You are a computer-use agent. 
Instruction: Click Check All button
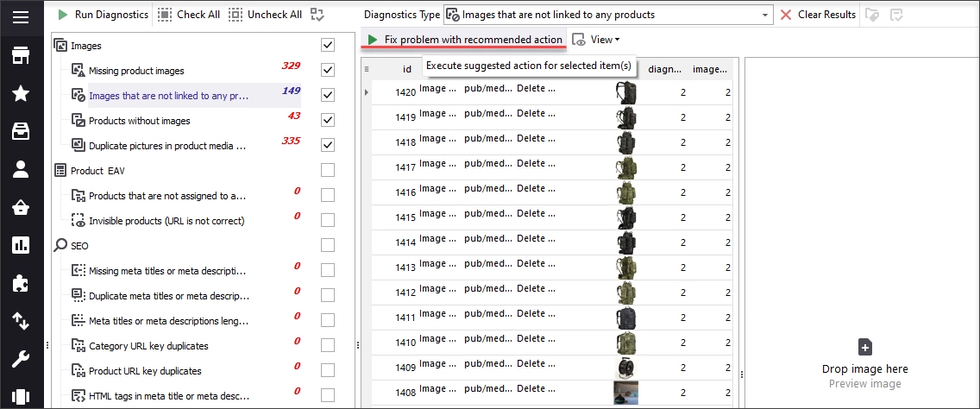click(189, 15)
